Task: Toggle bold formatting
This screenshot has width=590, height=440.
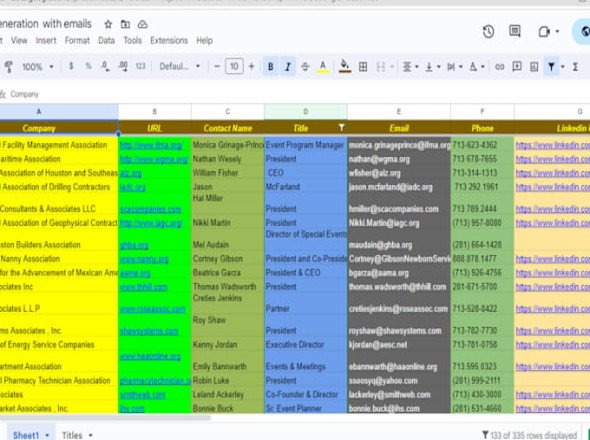Action: click(270, 67)
